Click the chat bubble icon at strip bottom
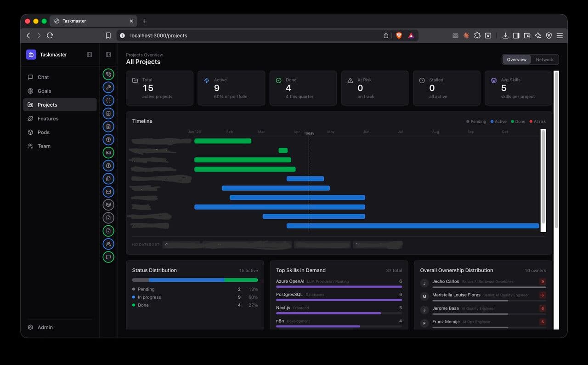The image size is (588, 365). pos(108,257)
